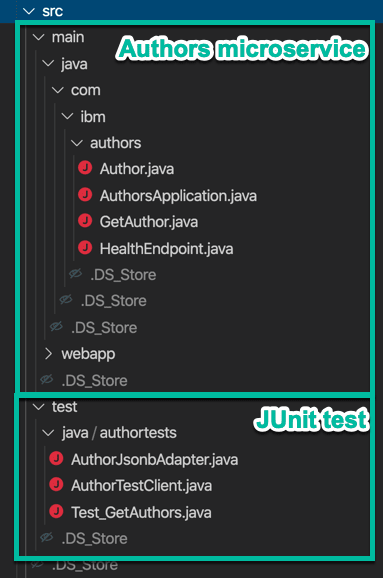The image size is (383, 578).
Task: Open AuthorsApplication.java file
Action: pyautogui.click(x=178, y=196)
